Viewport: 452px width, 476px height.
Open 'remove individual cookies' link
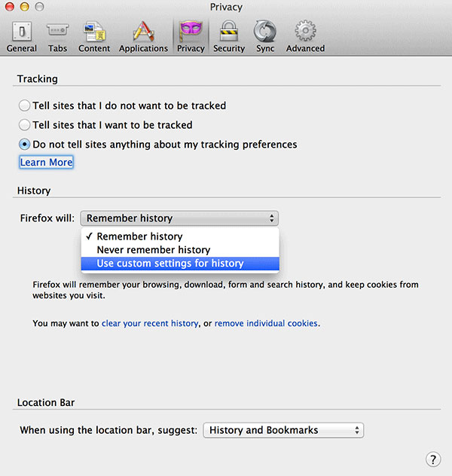pyautogui.click(x=266, y=323)
